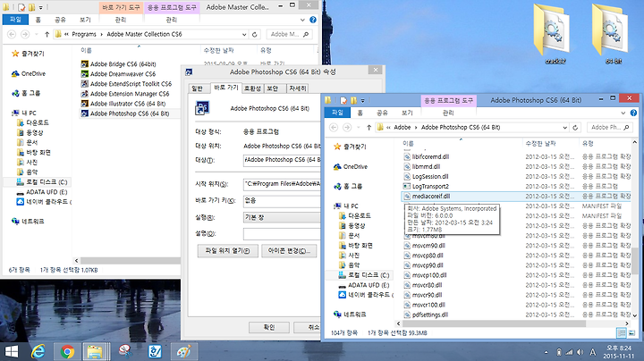Image resolution: width=644 pixels, height=361 pixels.
Task: Click the clock and date in the taskbar
Action: click(619, 352)
